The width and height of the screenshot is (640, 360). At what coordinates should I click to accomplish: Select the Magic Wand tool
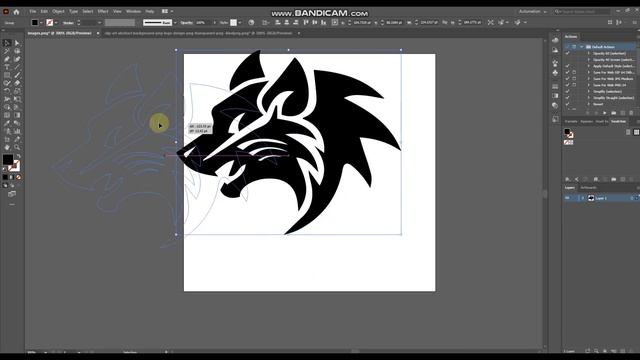point(7,51)
